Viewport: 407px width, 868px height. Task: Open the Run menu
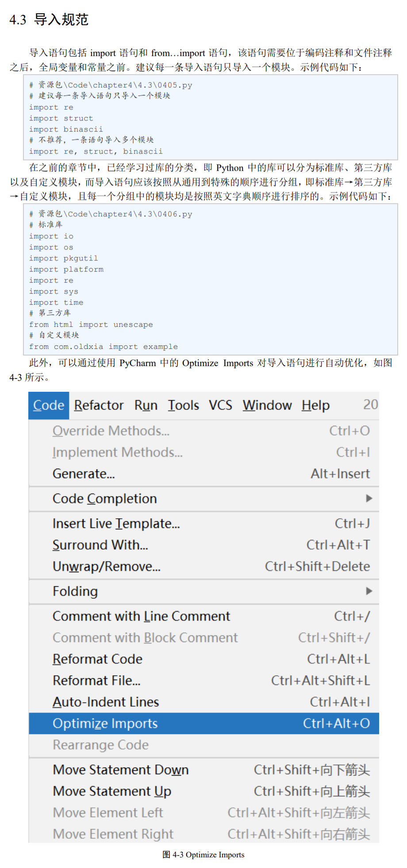[x=146, y=405]
